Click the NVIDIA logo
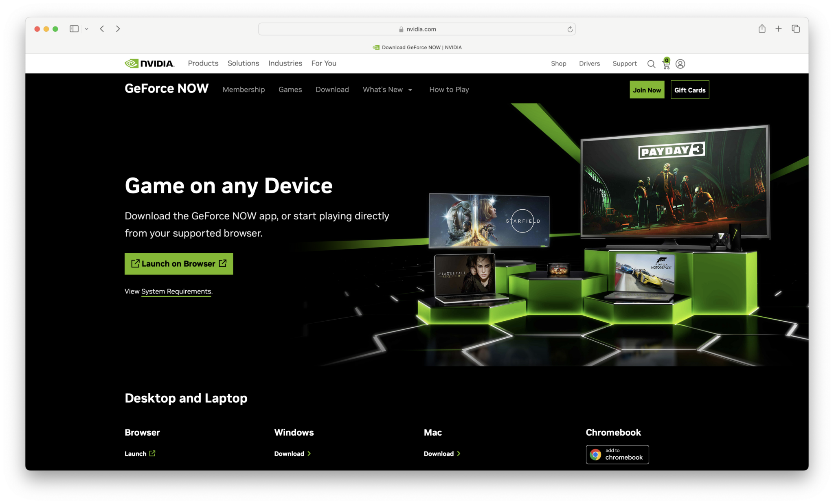The image size is (834, 504). click(x=149, y=64)
